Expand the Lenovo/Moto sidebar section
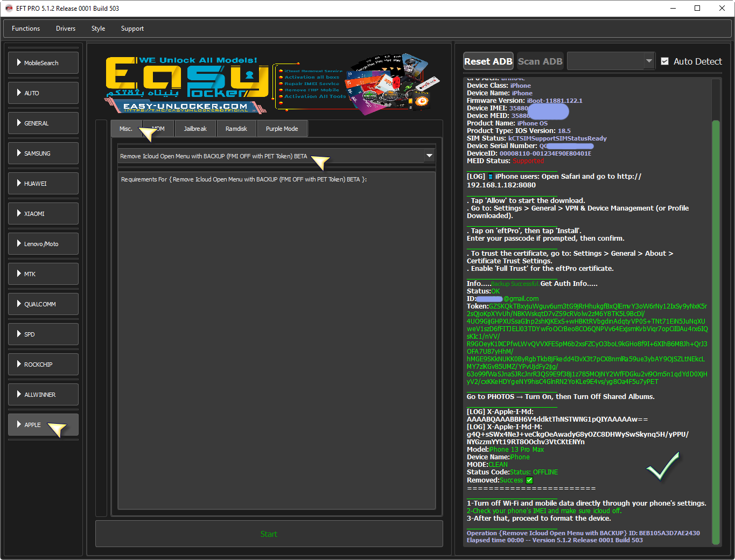The height and width of the screenshot is (560, 735). (x=44, y=244)
